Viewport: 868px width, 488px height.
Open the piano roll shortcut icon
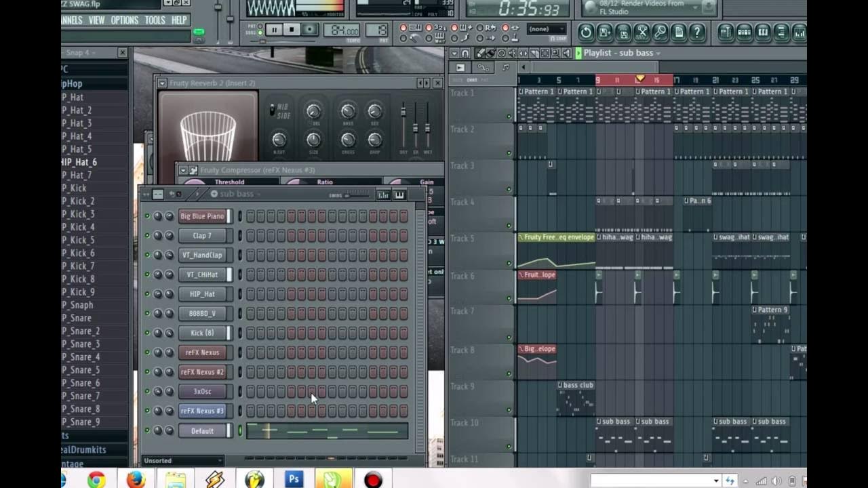762,32
